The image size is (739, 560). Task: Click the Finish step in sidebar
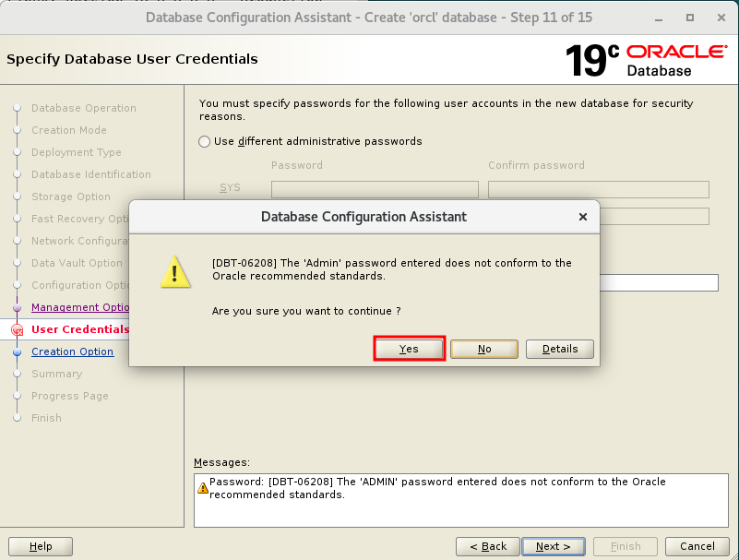[46, 418]
